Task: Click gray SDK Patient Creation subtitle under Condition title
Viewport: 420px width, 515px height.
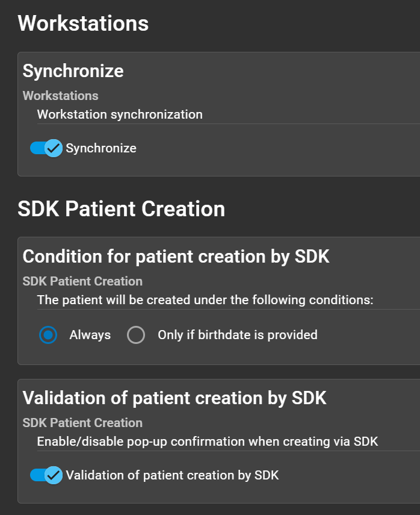Action: [82, 281]
